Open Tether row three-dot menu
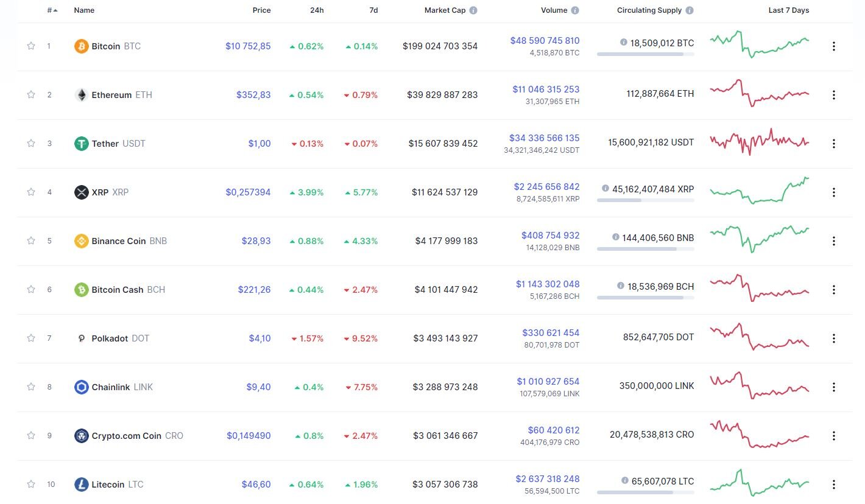Image resolution: width=865 pixels, height=504 pixels. coord(834,144)
